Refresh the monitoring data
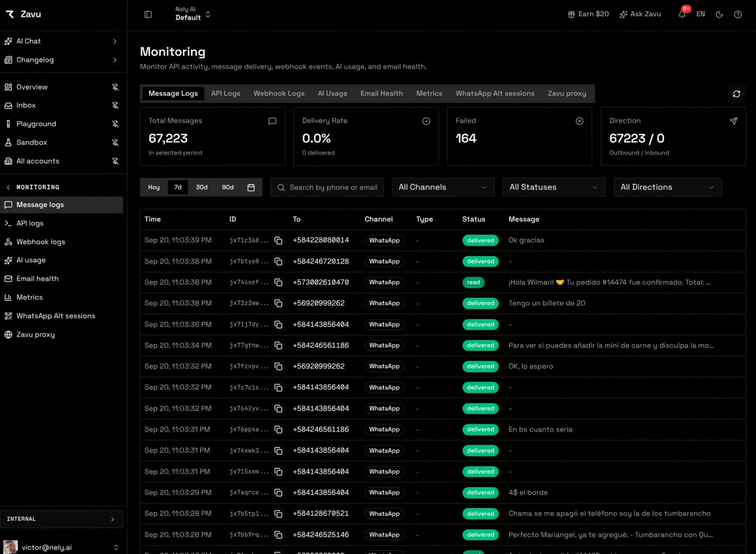The width and height of the screenshot is (756, 554). [x=737, y=94]
